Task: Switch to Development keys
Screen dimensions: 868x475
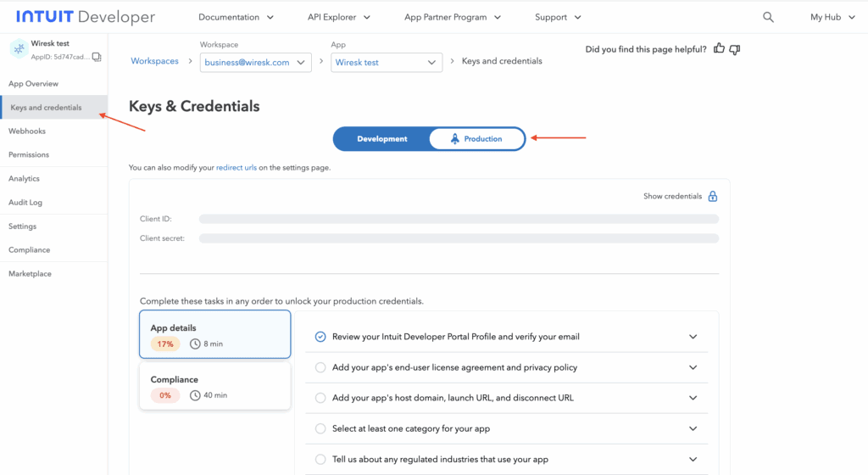Action: [x=382, y=139]
